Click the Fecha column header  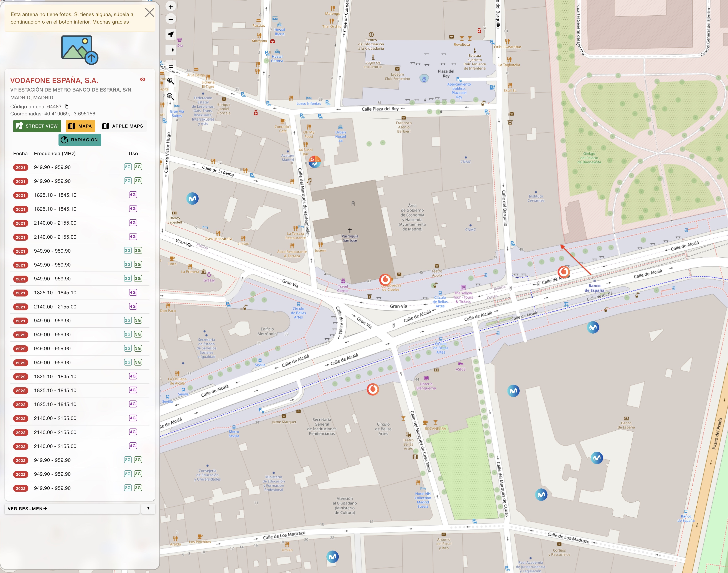pos(21,154)
